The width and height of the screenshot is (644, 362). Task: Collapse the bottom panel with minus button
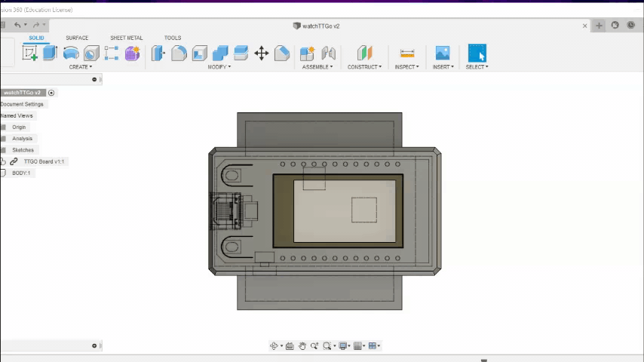[x=94, y=346]
